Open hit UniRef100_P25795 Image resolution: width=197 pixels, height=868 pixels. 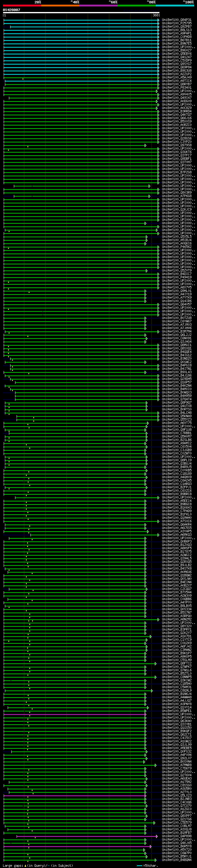click(x=177, y=23)
